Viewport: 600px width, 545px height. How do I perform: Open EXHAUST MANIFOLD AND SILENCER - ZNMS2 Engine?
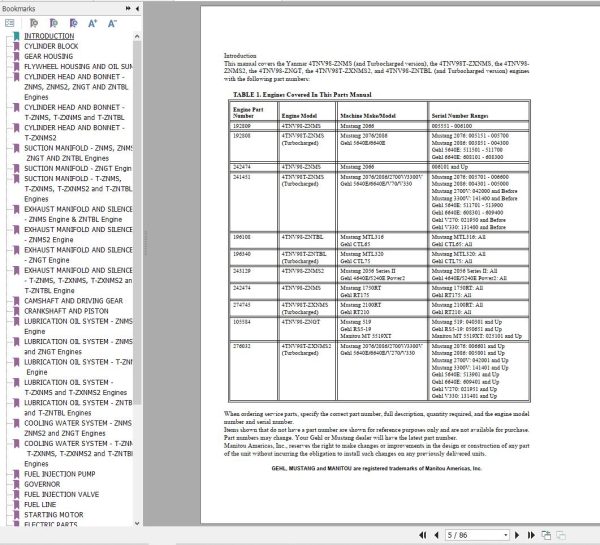(78, 234)
